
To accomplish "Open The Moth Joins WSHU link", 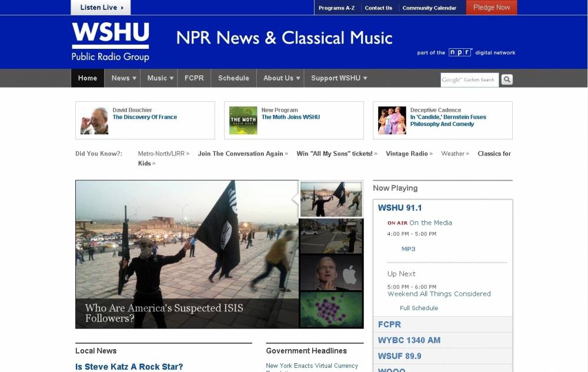I will (290, 117).
